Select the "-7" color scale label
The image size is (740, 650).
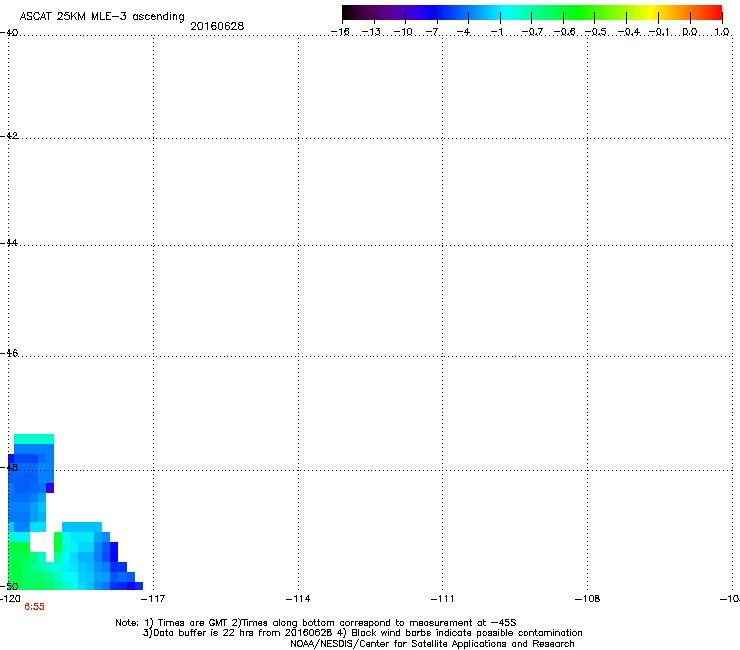(432, 32)
